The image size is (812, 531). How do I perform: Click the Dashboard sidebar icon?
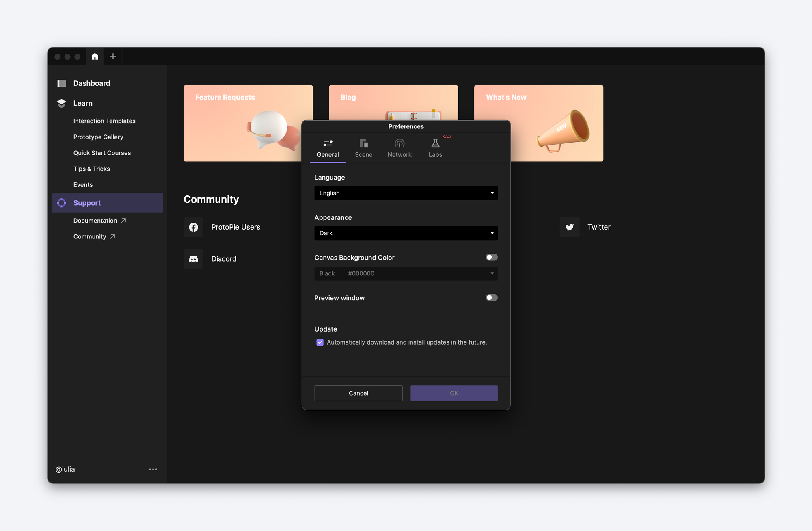pos(62,83)
